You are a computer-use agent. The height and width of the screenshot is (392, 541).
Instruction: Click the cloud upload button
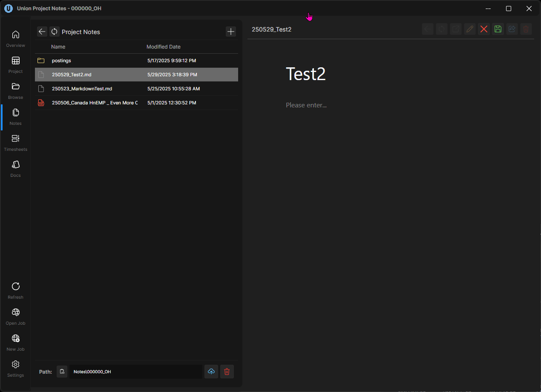(211, 372)
